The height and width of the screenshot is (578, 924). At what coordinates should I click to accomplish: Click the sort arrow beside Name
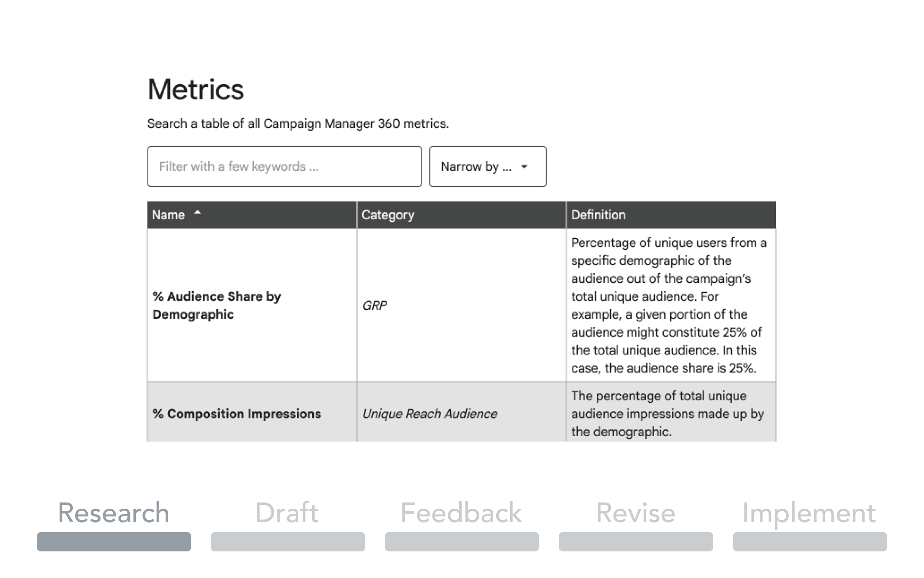(198, 212)
